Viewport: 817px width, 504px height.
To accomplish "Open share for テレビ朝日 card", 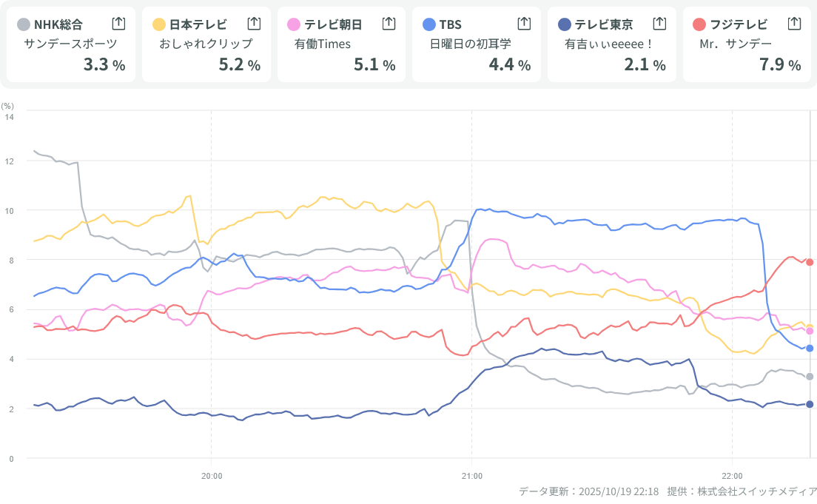I will pyautogui.click(x=389, y=24).
